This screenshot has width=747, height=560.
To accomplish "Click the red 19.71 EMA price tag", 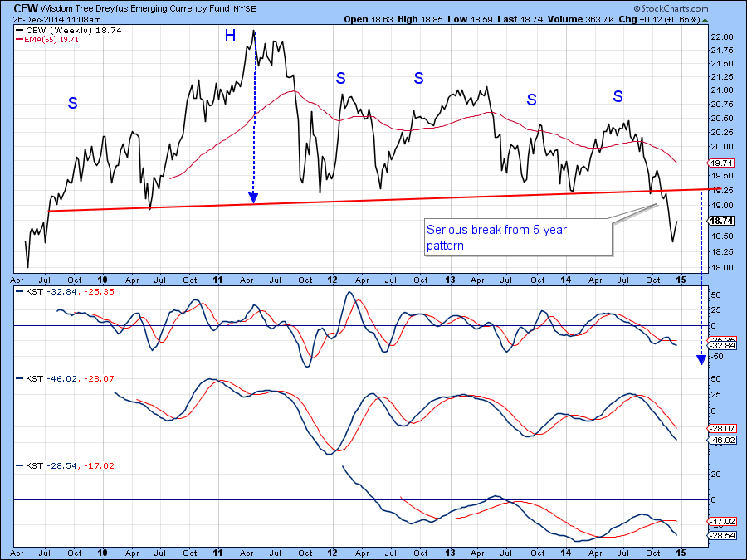I will pos(721,163).
